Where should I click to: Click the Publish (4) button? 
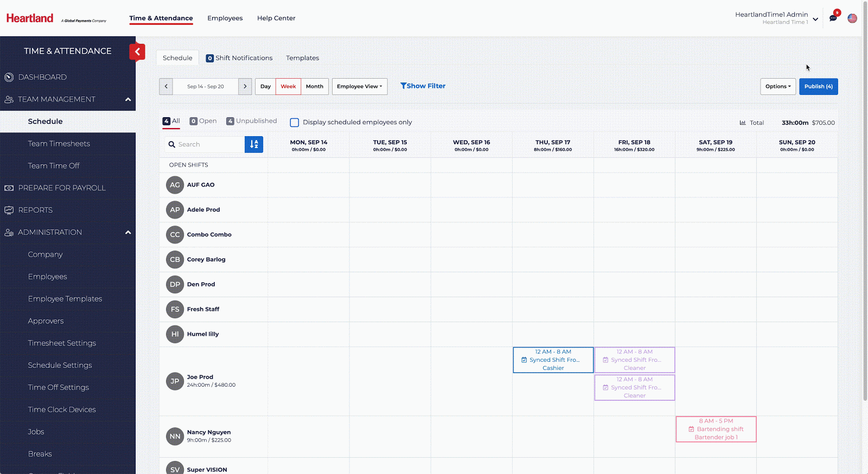point(818,86)
